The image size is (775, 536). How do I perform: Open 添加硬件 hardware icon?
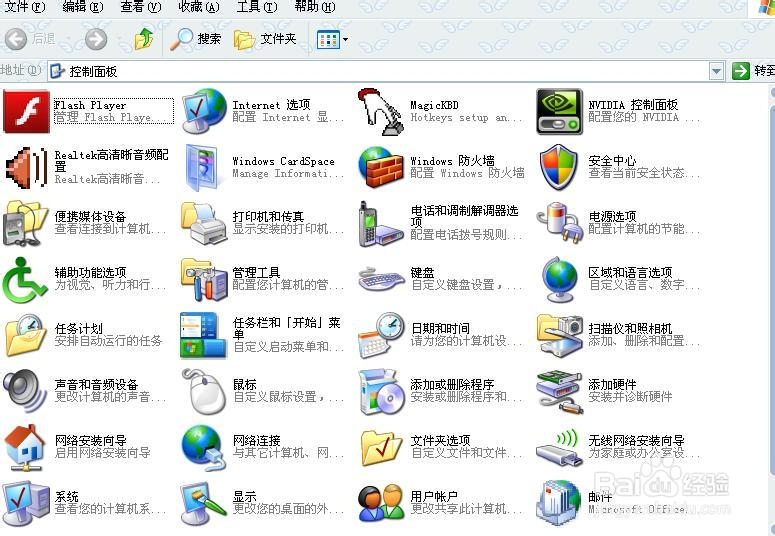pos(559,391)
